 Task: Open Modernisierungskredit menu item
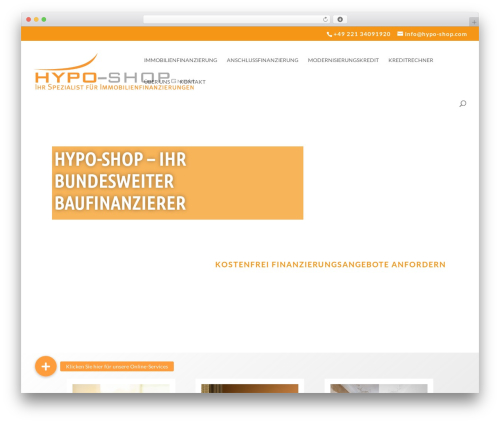[x=343, y=60]
